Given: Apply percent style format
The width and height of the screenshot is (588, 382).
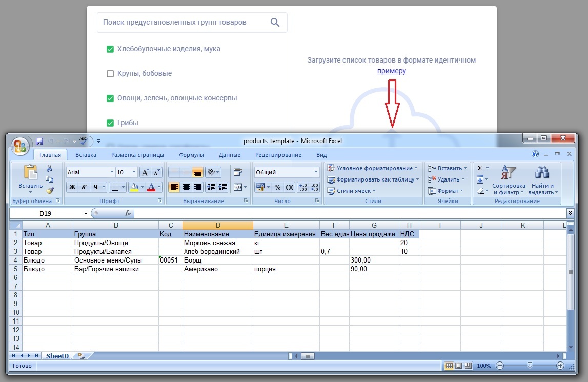Looking at the screenshot, I should click(277, 187).
